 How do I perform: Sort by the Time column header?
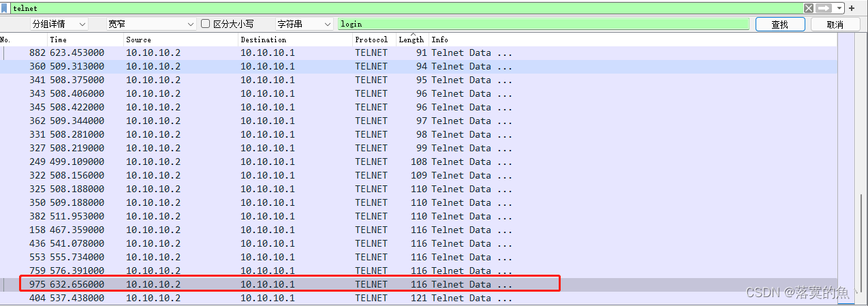(85, 40)
